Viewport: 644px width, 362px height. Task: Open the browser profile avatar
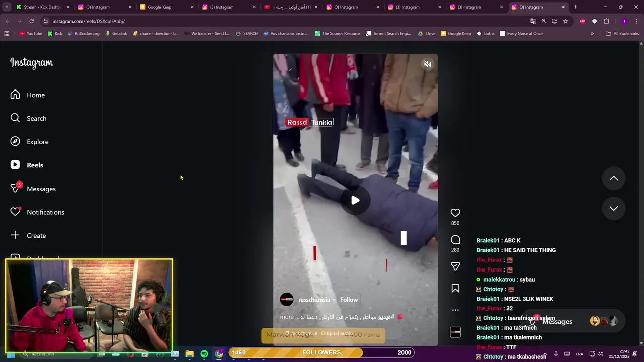pos(624,21)
